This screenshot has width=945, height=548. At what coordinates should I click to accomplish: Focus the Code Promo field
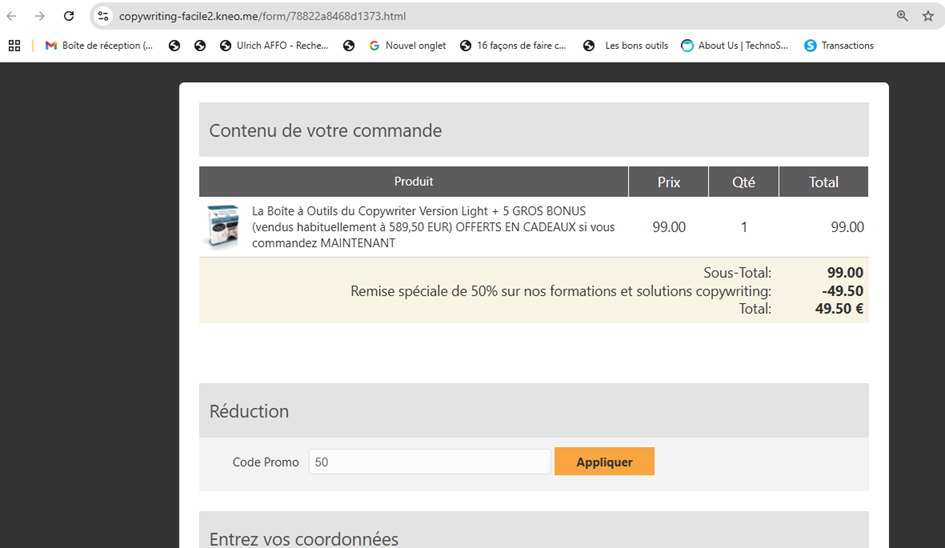429,462
